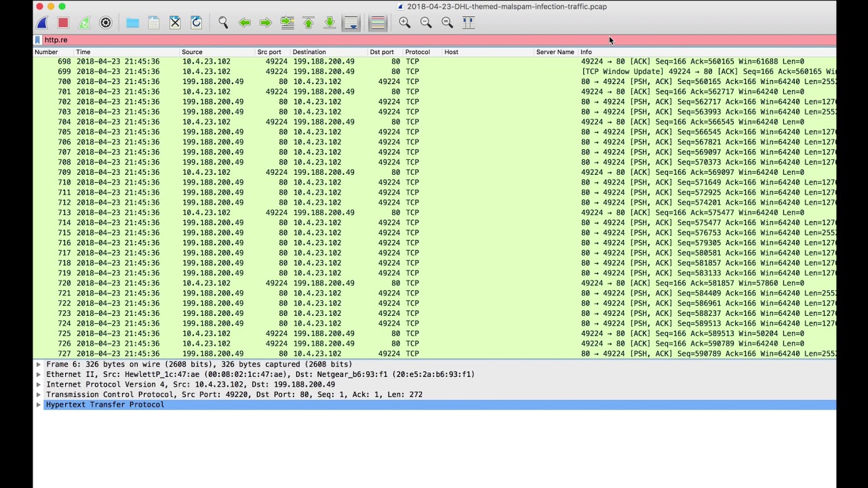Expand the Internet Protocol Version 4 row
Image resolution: width=868 pixels, height=488 pixels.
click(x=39, y=384)
